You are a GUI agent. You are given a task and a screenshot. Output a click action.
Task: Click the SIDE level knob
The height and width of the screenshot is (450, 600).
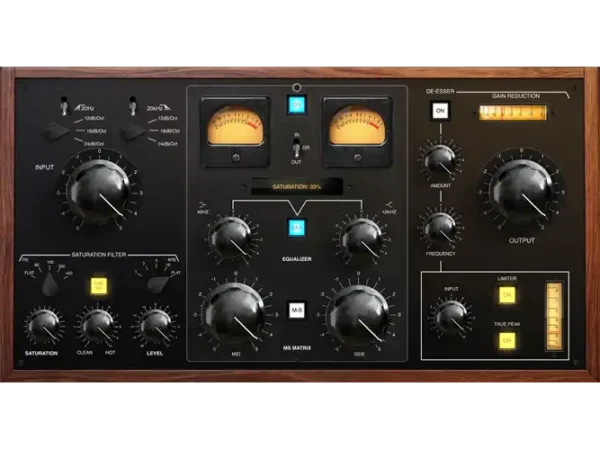[x=358, y=315]
